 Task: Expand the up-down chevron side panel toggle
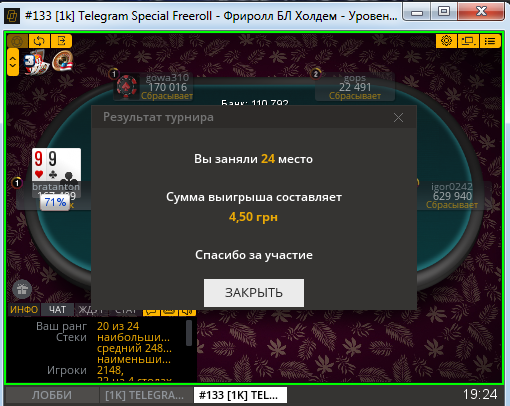click(x=13, y=62)
